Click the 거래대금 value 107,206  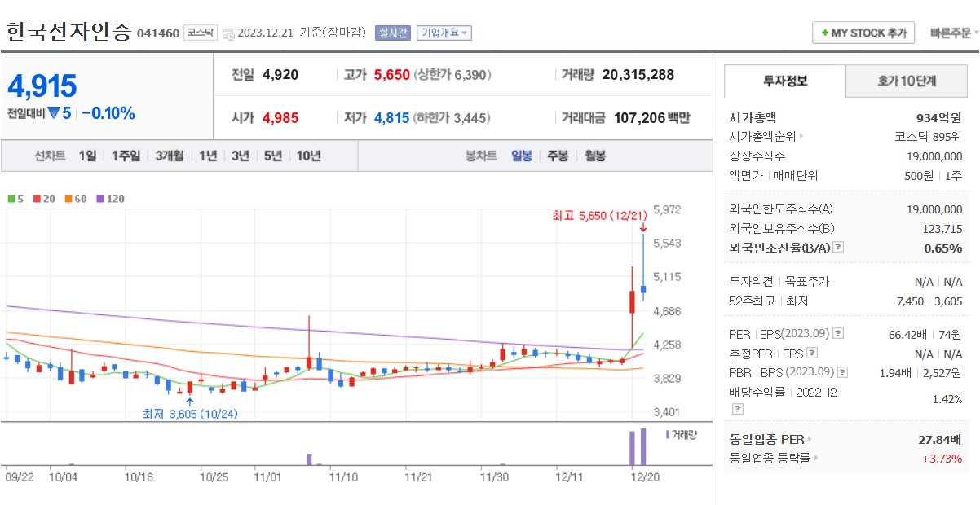[x=638, y=118]
